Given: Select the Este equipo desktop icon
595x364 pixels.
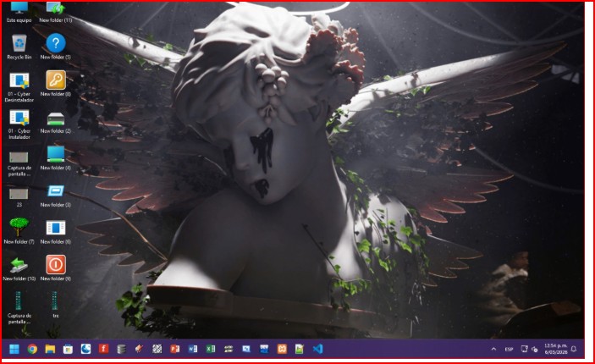Looking at the screenshot, I should click(19, 8).
